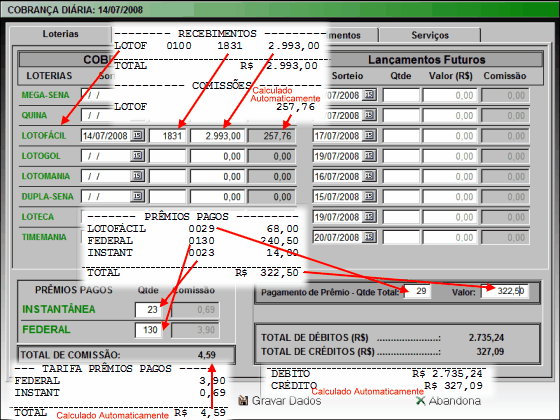Click the TOTAL DE DÉBITOS value 2.735,24
560x420 pixels.
point(486,338)
